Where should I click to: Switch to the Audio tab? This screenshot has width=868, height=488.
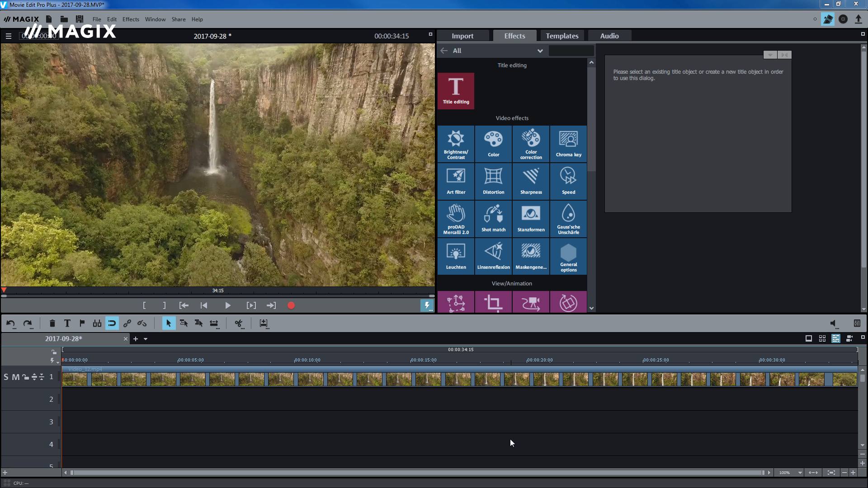609,36
